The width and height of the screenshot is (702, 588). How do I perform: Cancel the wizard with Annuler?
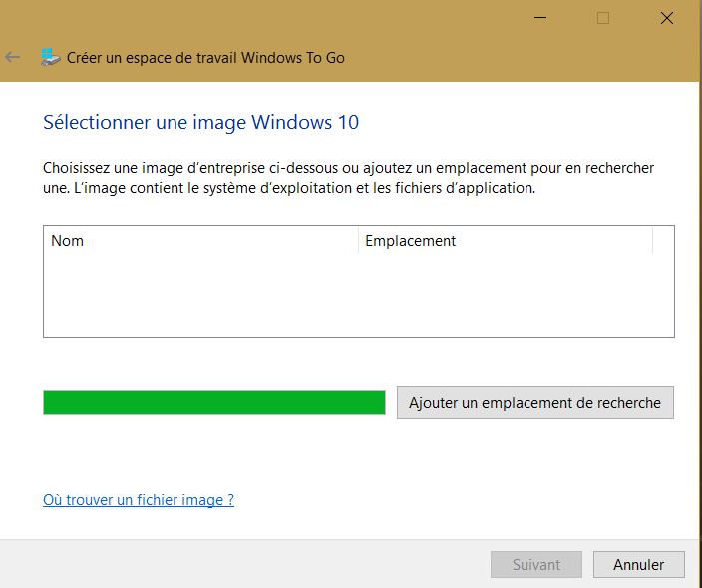[639, 565]
